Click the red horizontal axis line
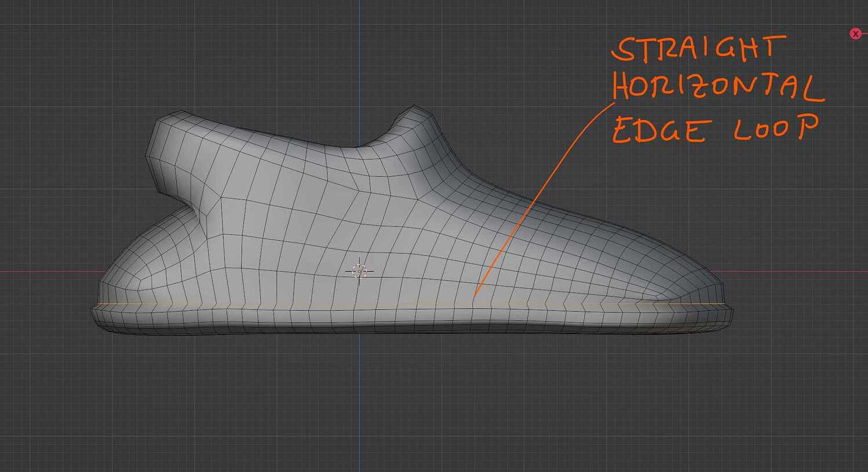The height and width of the screenshot is (472, 868). (46, 270)
